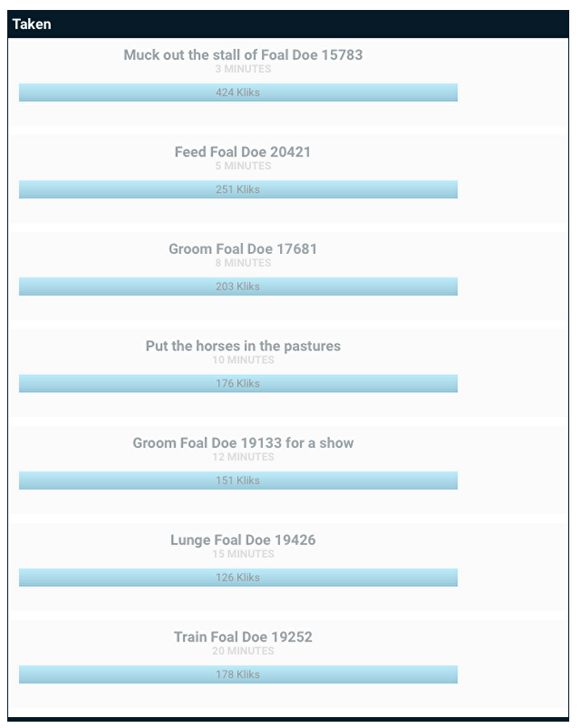Select Put the horses in the pastures
Viewport: 581px width, 728px height.
(243, 346)
